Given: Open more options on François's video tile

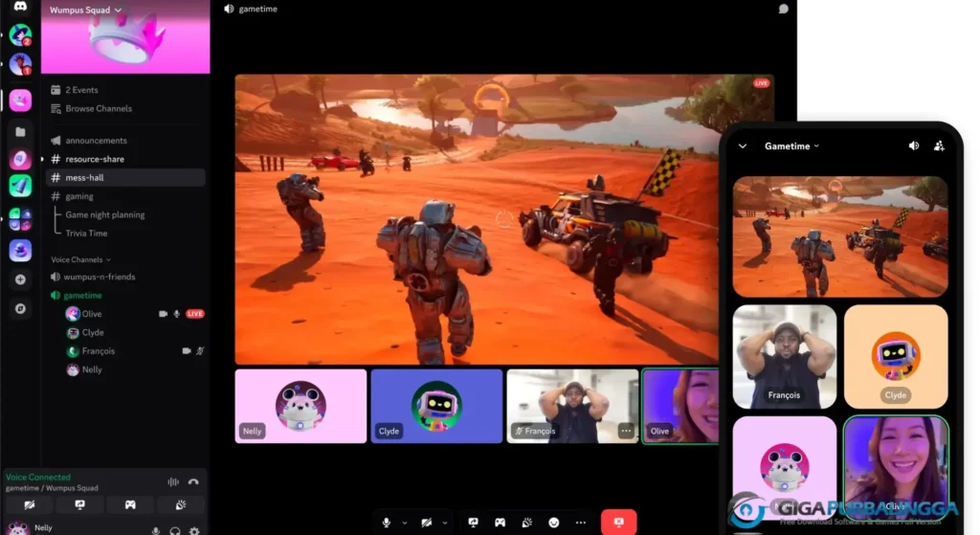Looking at the screenshot, I should (626, 431).
